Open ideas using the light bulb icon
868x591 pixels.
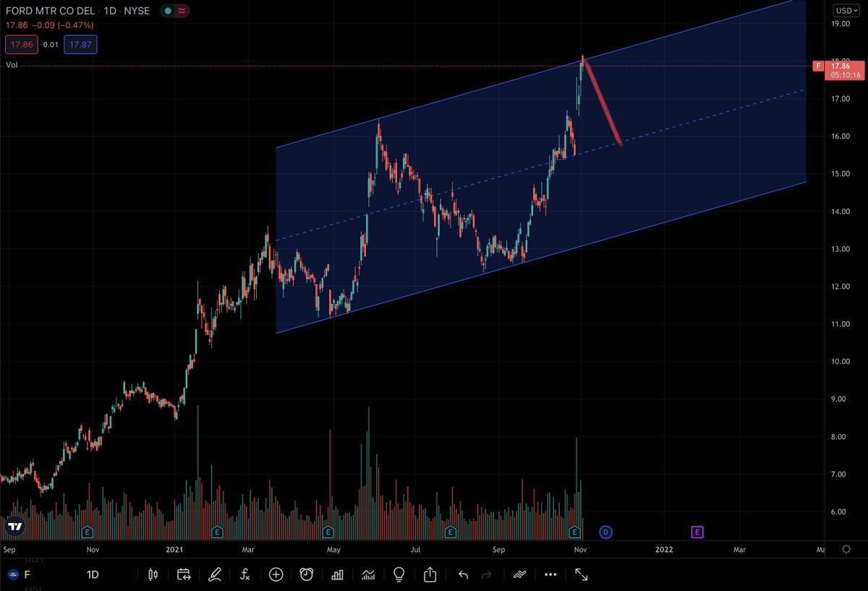click(x=399, y=575)
